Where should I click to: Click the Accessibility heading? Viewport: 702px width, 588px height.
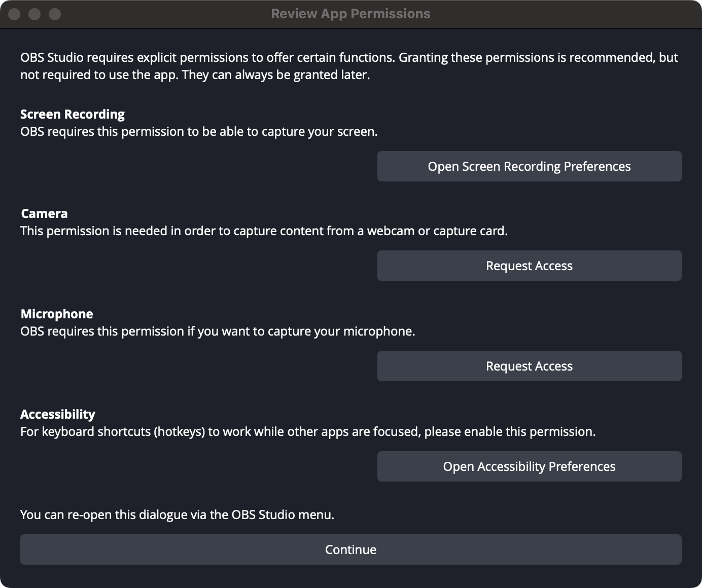(58, 414)
